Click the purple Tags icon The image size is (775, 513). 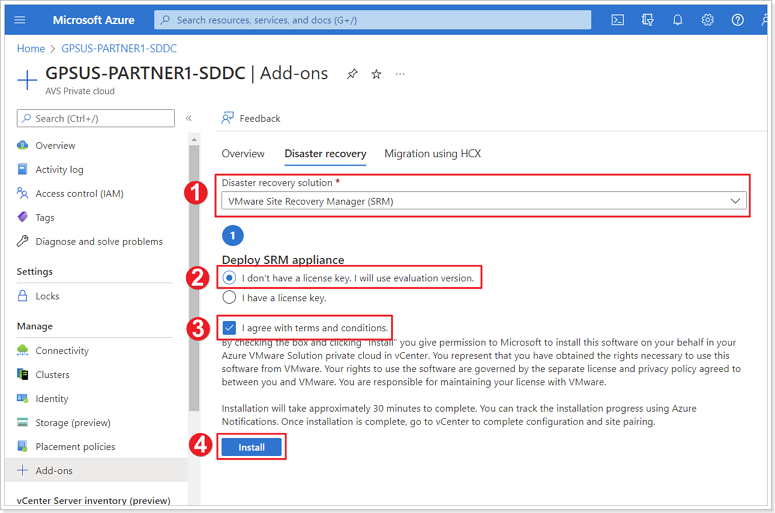[x=22, y=217]
